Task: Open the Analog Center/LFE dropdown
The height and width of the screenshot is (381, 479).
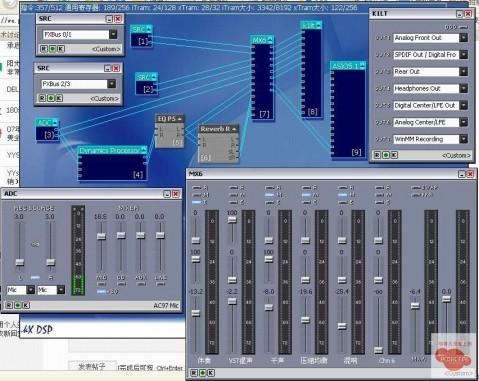Action: pyautogui.click(x=463, y=122)
